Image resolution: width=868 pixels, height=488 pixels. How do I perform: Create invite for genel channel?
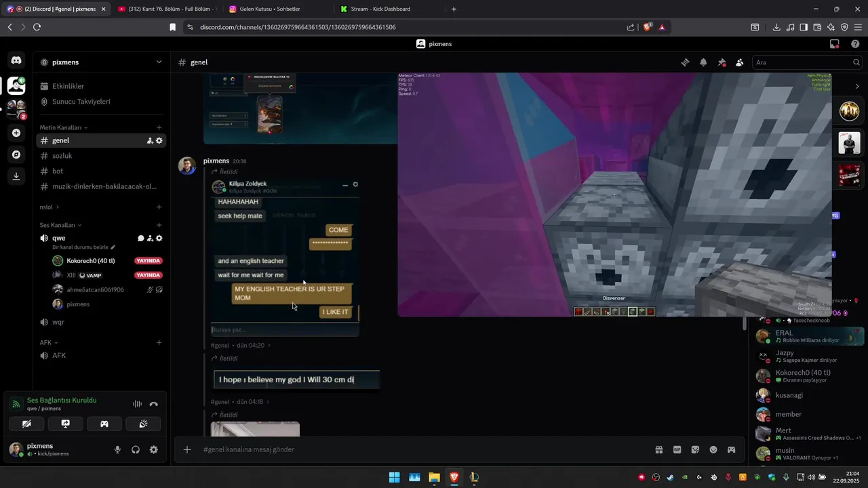(x=150, y=141)
